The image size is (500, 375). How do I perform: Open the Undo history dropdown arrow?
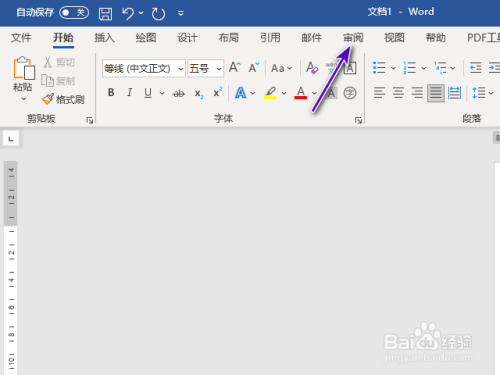coord(141,13)
